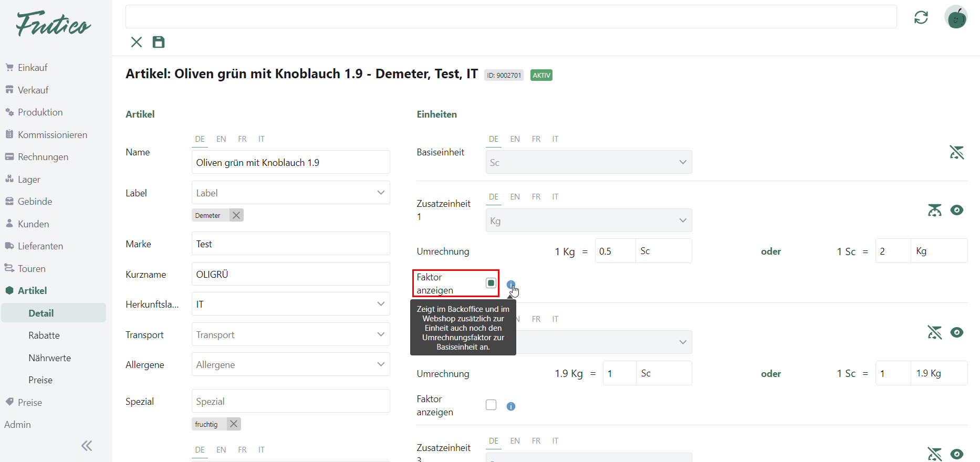980x462 pixels.
Task: Toggle eye visibility for Zusatzeinheit 1
Action: (957, 210)
